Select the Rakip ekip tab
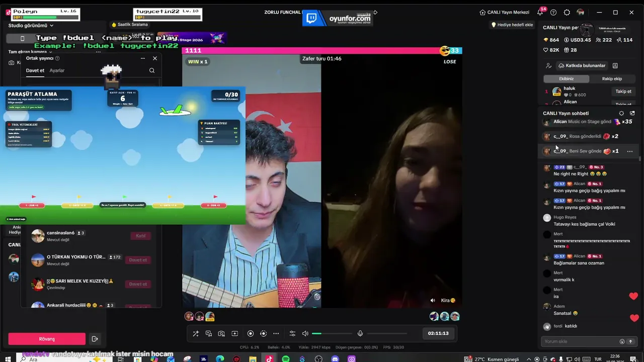 [x=612, y=79]
